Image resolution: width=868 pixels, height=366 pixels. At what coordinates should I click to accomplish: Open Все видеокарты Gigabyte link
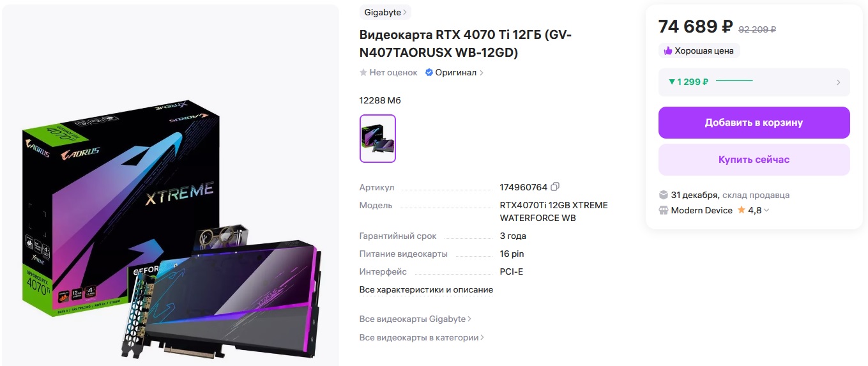click(415, 319)
